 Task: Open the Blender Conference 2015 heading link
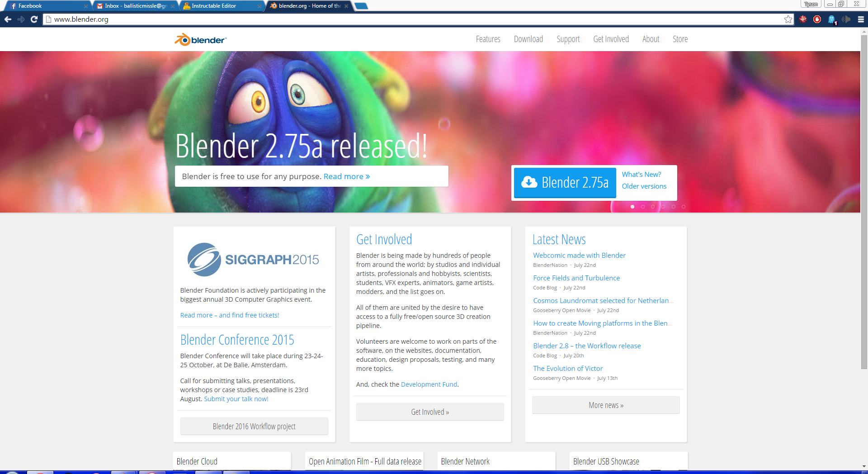coord(237,340)
